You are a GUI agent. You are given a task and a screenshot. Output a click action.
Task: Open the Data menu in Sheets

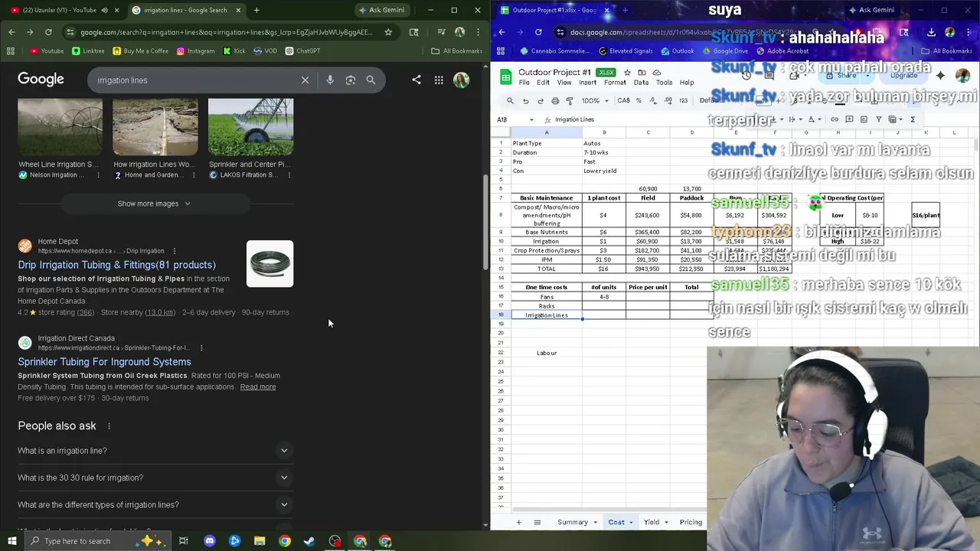pyautogui.click(x=641, y=83)
